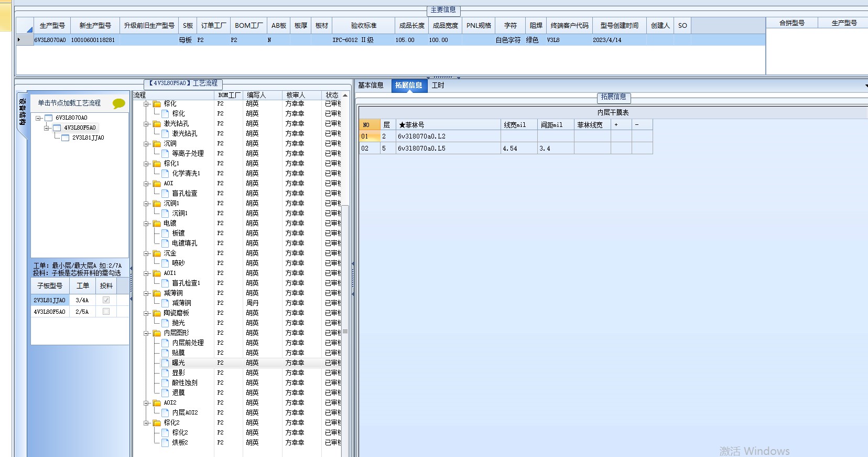Click the document icon next to 电镀填孔

165,243
